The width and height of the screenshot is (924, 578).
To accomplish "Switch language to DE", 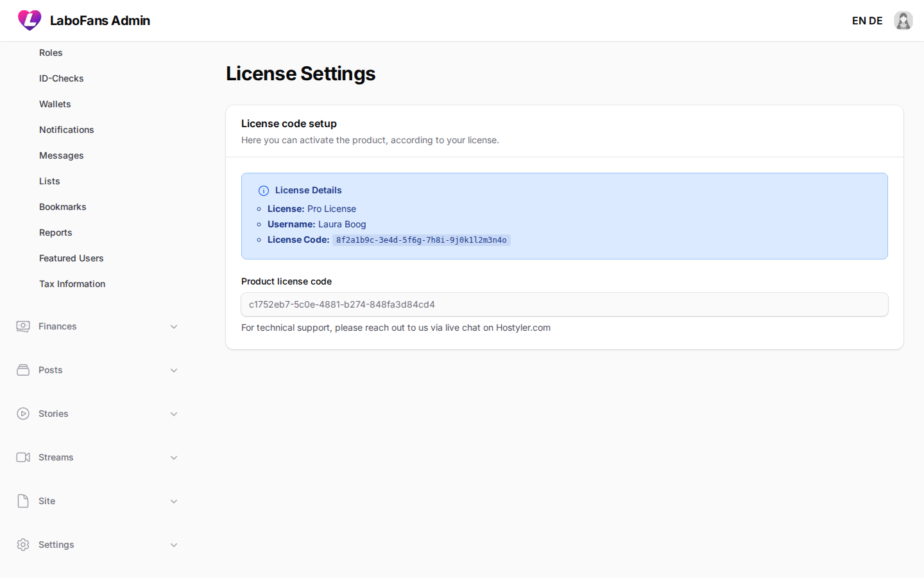I will (x=876, y=21).
